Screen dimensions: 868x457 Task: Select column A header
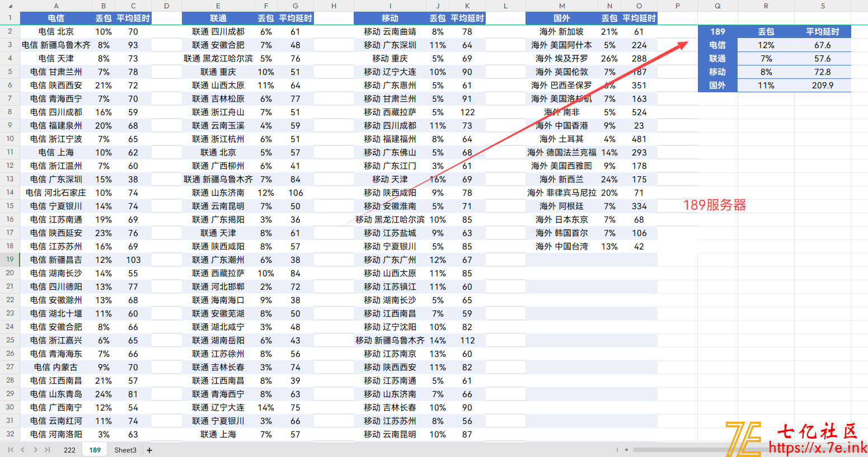coord(56,6)
